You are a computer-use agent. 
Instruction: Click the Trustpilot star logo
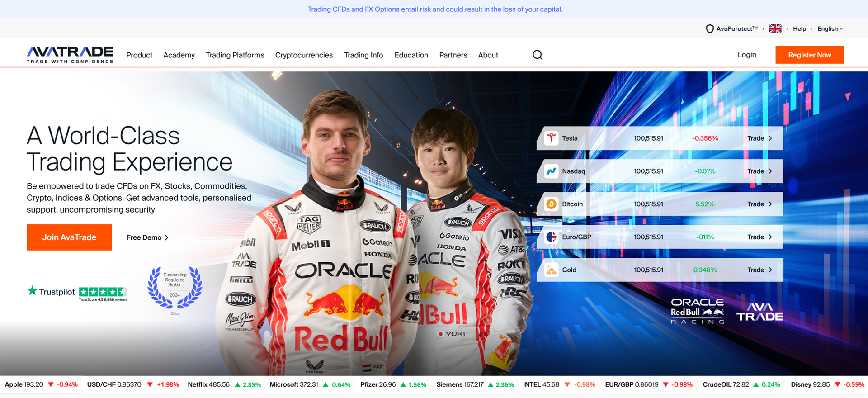tap(32, 290)
